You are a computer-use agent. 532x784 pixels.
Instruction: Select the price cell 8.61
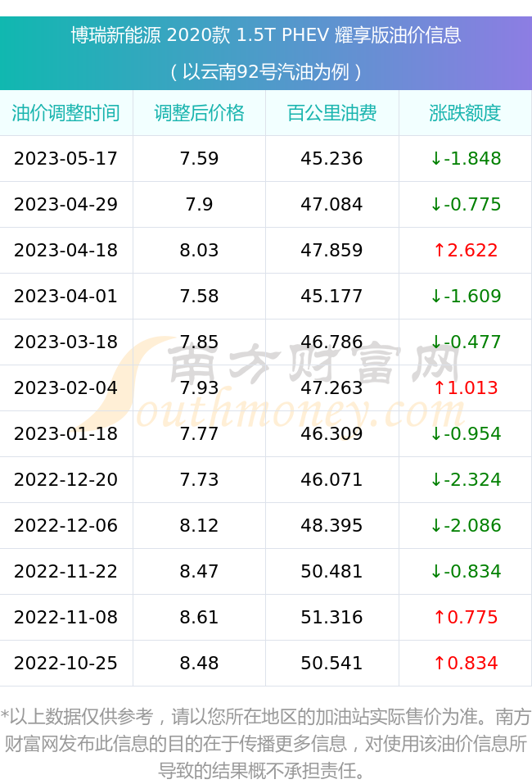tap(200, 617)
